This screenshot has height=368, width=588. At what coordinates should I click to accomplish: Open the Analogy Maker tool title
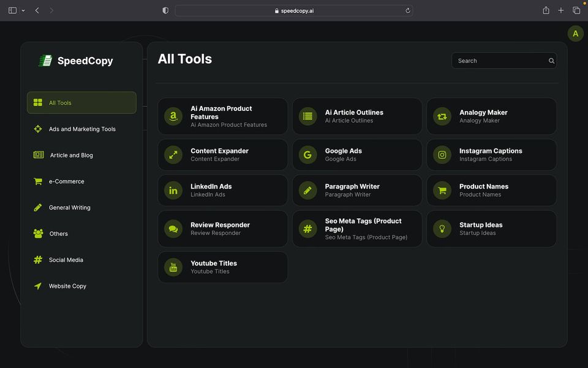click(483, 112)
